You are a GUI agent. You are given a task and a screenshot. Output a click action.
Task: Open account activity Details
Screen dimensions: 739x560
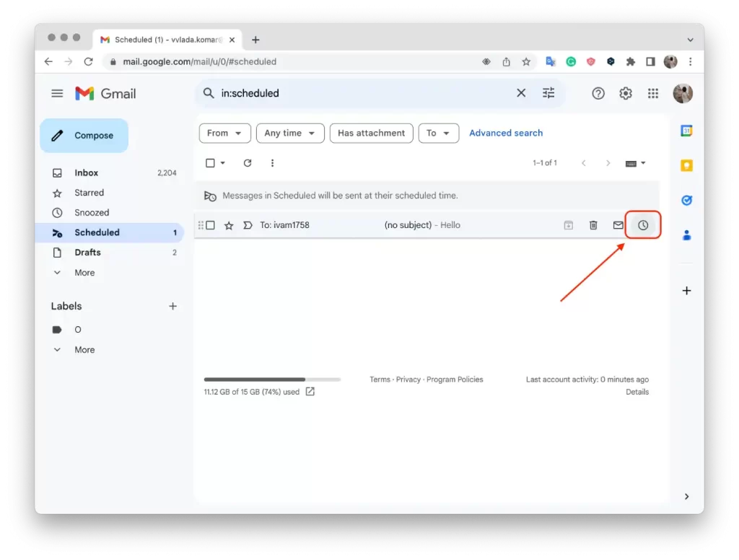click(x=637, y=392)
